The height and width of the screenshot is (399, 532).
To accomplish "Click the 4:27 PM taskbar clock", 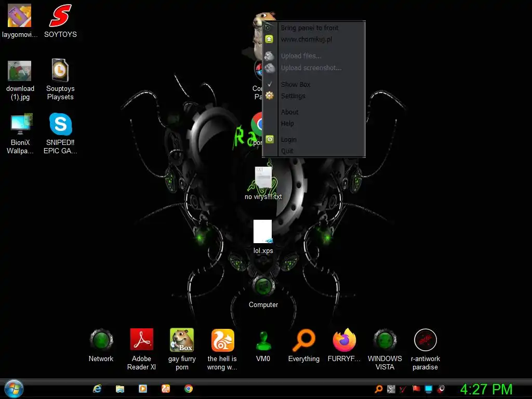I will point(486,389).
